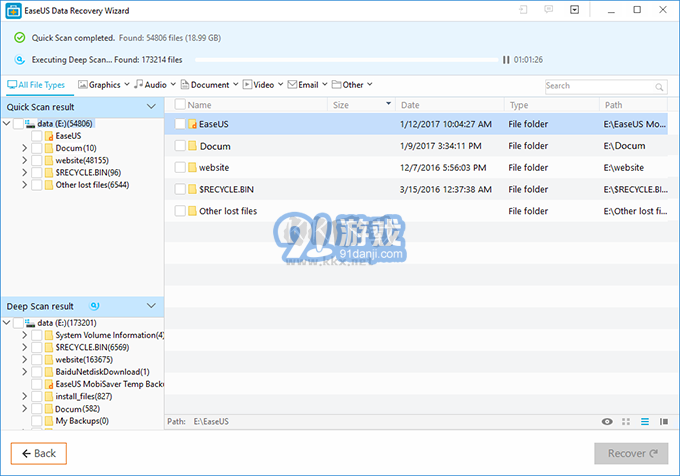The width and height of the screenshot is (680, 476).
Task: Toggle the preview eye icon
Action: tap(607, 421)
